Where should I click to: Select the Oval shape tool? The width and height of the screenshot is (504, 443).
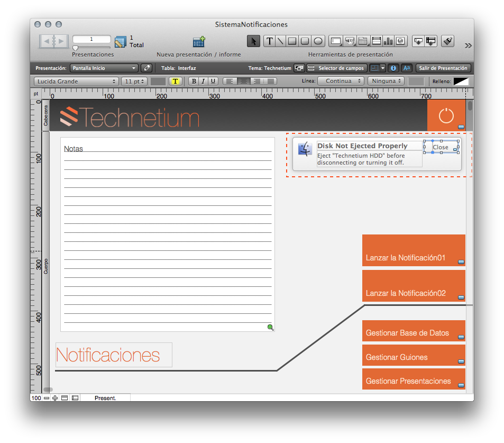pyautogui.click(x=318, y=41)
